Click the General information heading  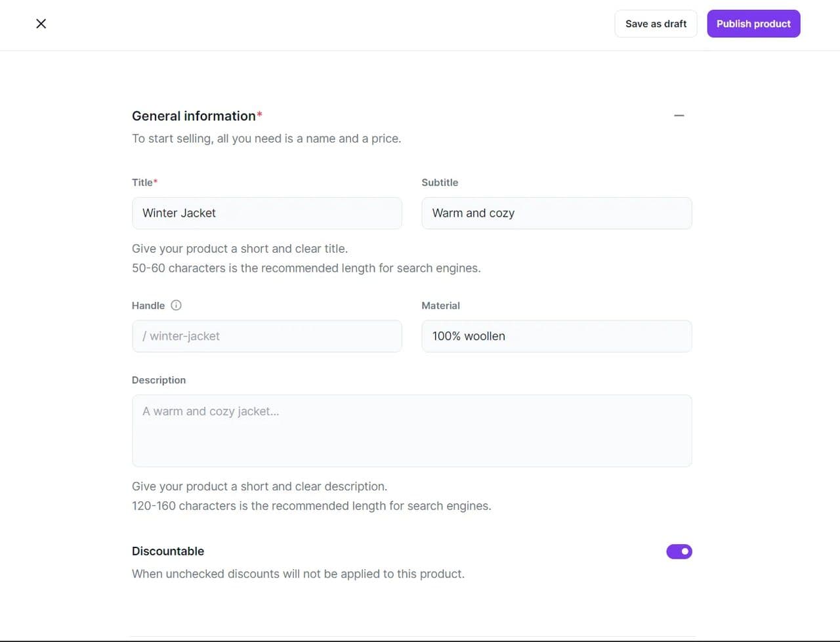point(197,116)
